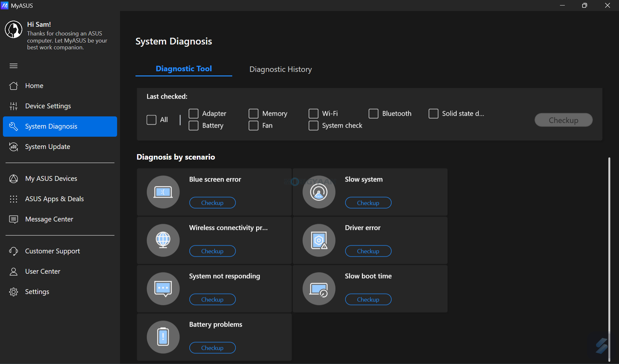Select the Diagnostic Tool tab
Image resolution: width=619 pixels, height=364 pixels.
click(184, 69)
